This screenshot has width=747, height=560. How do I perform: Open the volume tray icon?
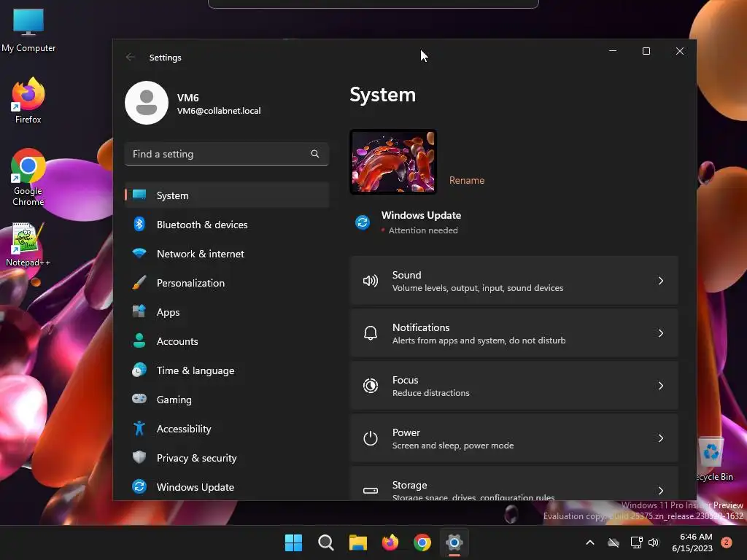[x=654, y=542]
